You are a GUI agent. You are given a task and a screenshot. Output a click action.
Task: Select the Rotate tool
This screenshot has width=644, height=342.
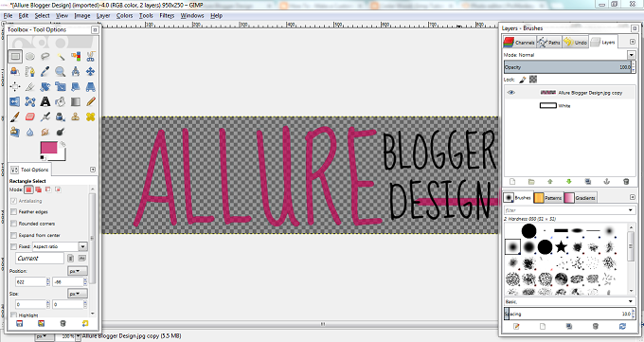(x=45, y=87)
